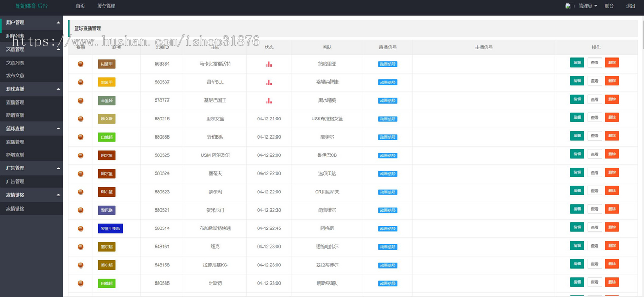Click 删除 for match 580524
The height and width of the screenshot is (297, 644).
tap(612, 172)
